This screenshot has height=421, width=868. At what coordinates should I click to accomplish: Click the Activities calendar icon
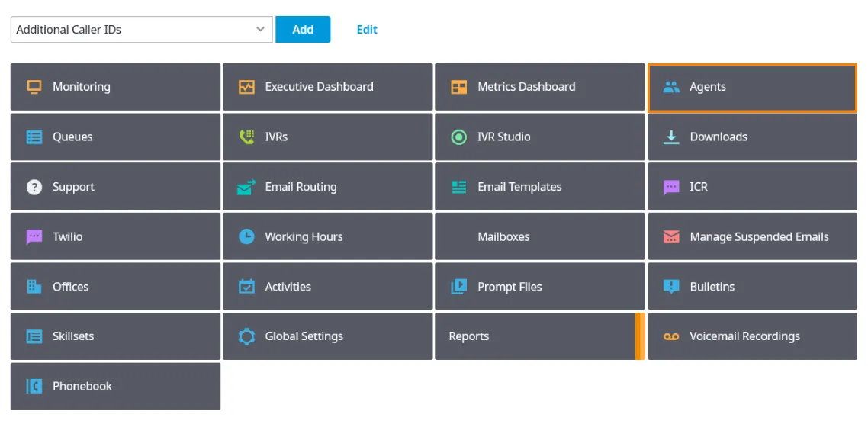[246, 287]
